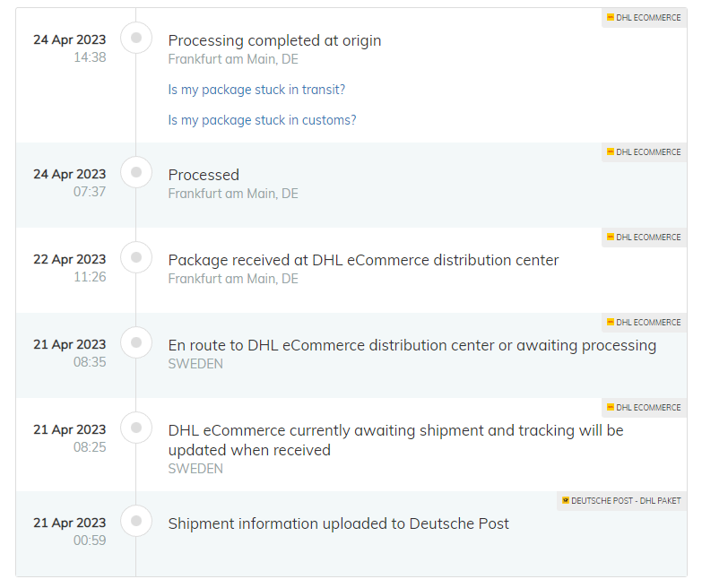Select the timeline dot for 21 Apr 08:35
The height and width of the screenshot is (588, 702).
(136, 342)
